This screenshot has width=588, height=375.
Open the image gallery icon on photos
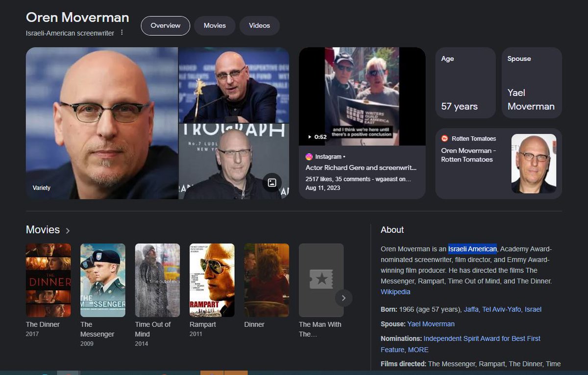272,183
